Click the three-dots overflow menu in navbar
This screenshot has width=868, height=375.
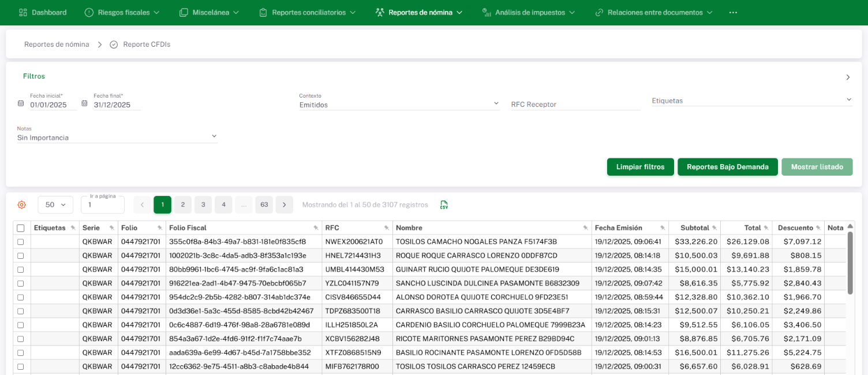733,12
